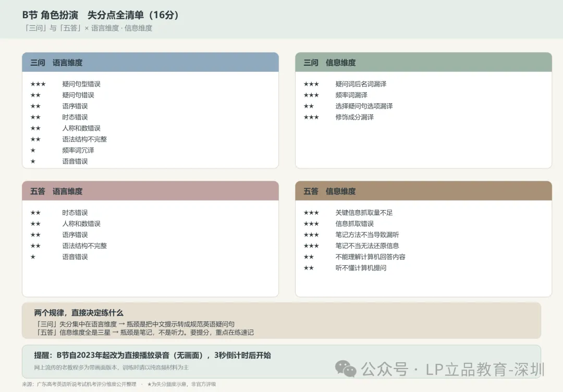Click '时态错误' in the 五答 语言维度 card

pos(75,213)
